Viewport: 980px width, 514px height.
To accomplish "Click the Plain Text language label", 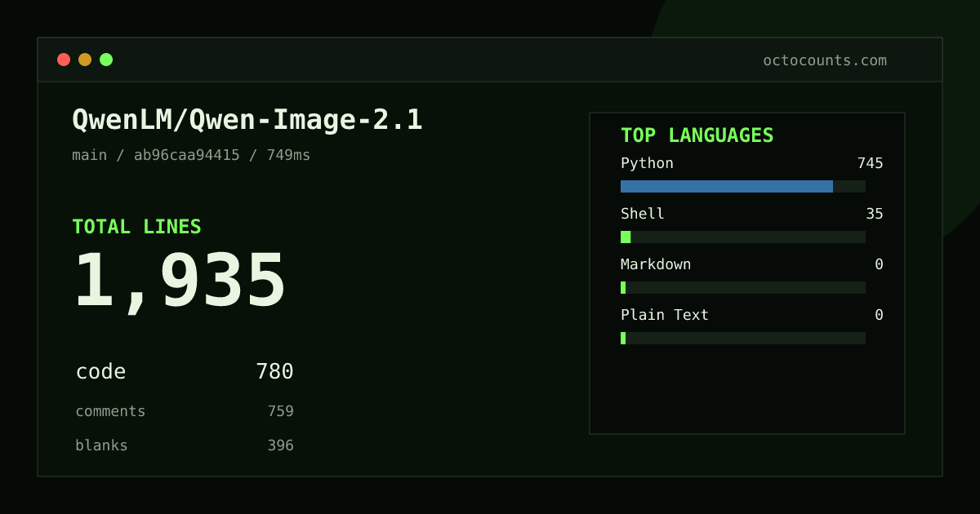I will point(665,315).
